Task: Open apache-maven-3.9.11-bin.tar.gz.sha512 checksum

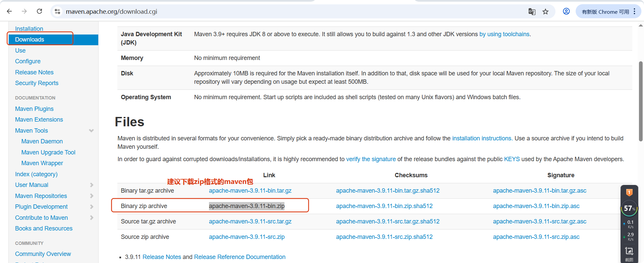Action: coord(388,191)
